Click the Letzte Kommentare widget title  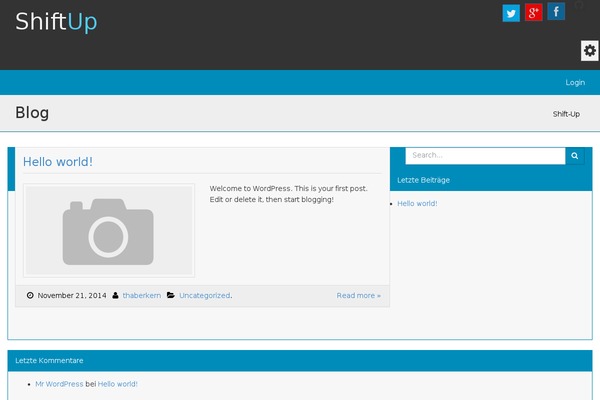click(x=49, y=361)
